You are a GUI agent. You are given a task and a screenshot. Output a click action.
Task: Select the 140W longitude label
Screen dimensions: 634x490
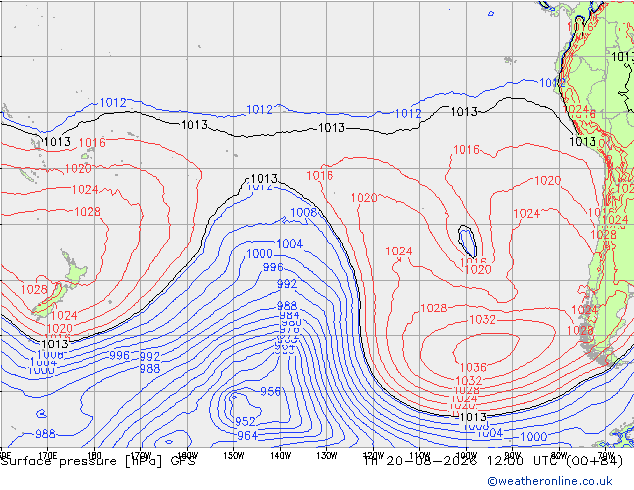280,455
